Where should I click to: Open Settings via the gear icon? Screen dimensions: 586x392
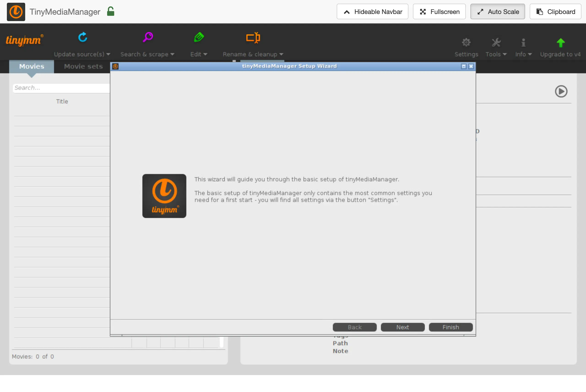[466, 43]
